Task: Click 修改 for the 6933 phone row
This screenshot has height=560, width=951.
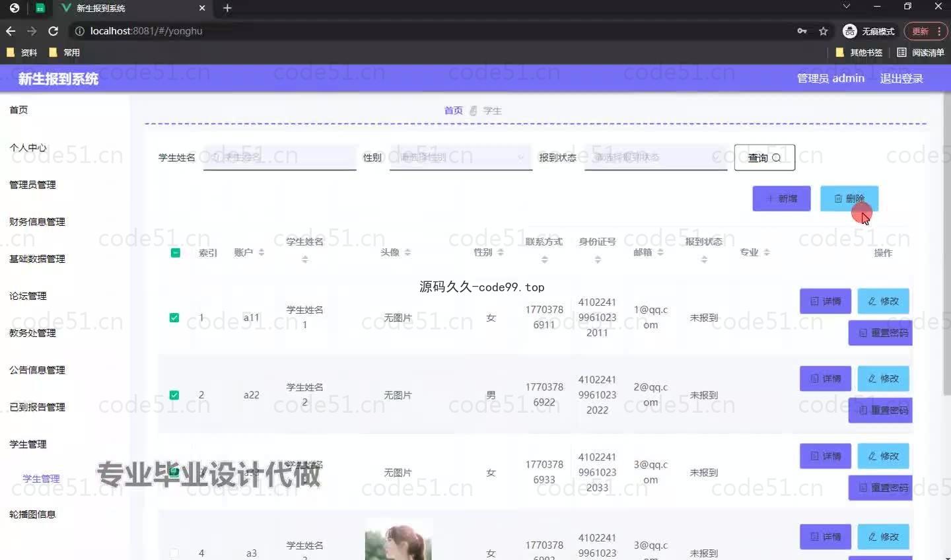Action: pos(884,456)
